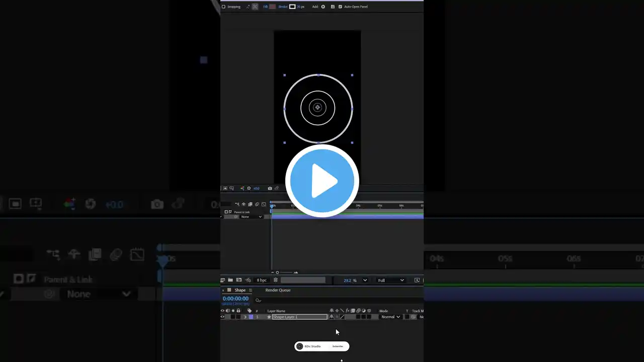The image size is (644, 362).
Task: Toggle the shy layers icon in timeline
Action: [244, 204]
